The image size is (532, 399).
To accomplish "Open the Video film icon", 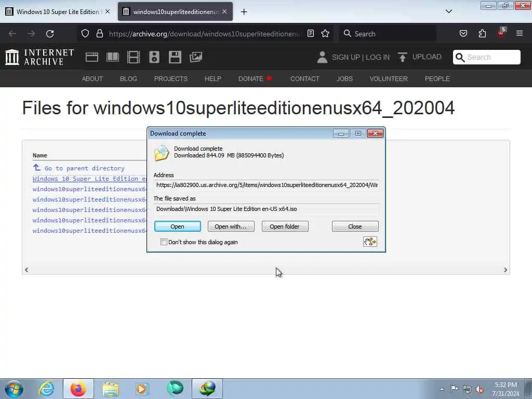I will (134, 57).
